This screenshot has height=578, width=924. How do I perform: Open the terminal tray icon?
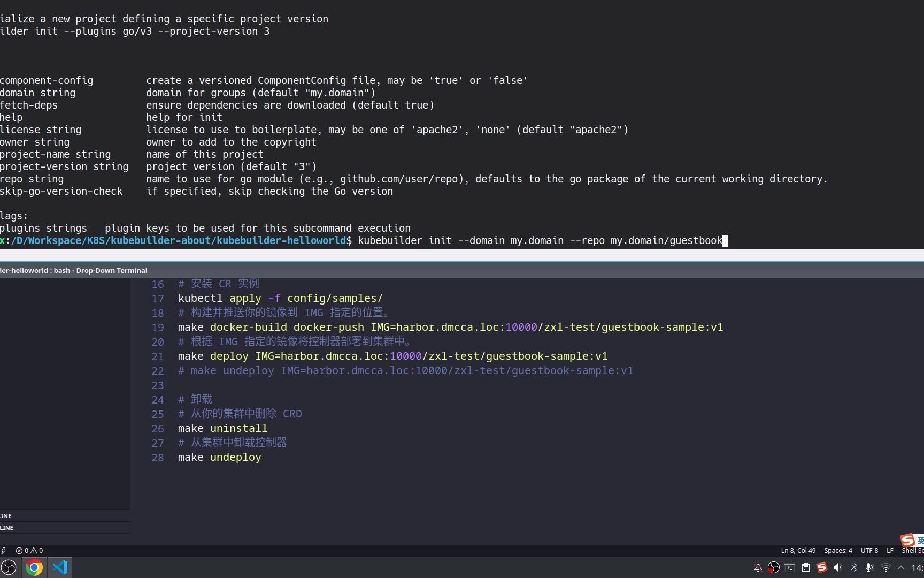[x=790, y=567]
